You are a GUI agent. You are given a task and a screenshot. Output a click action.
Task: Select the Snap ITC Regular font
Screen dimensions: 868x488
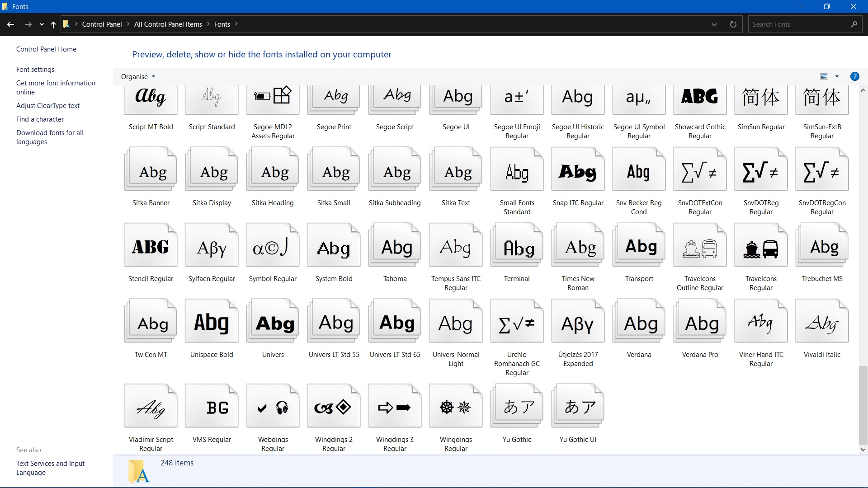(x=578, y=169)
